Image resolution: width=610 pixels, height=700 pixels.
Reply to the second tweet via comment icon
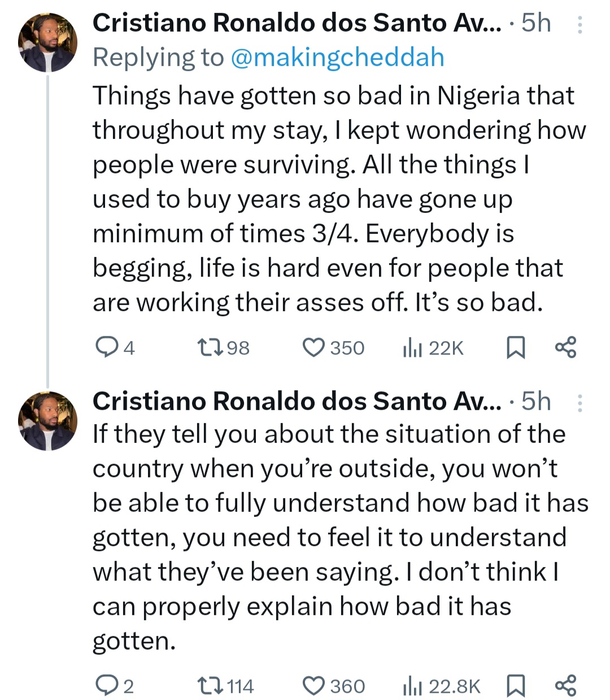tap(106, 686)
